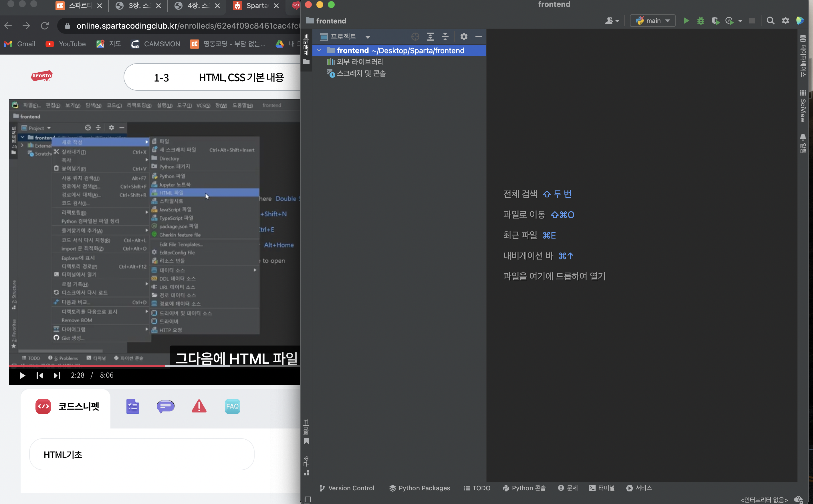Toggle the SciView right tool window

point(803,106)
